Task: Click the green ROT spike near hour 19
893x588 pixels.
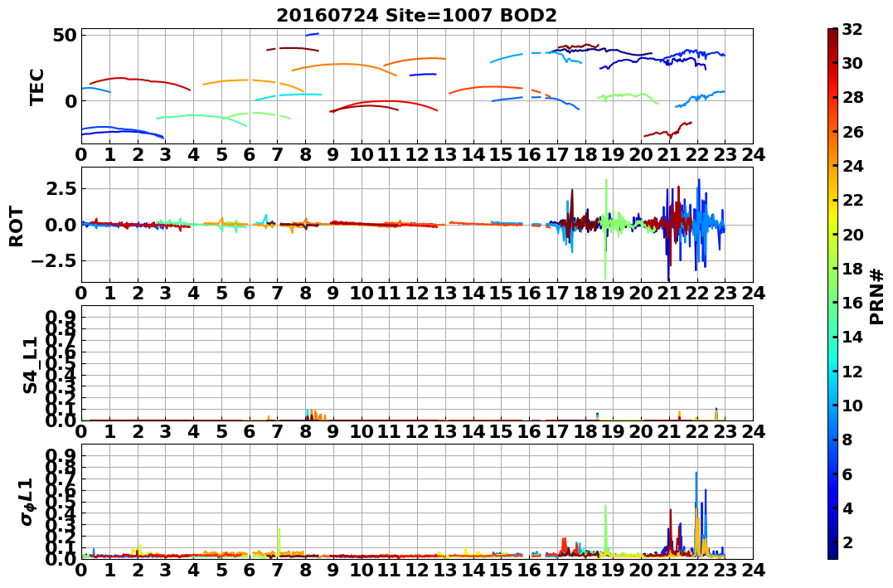Action: [606, 228]
